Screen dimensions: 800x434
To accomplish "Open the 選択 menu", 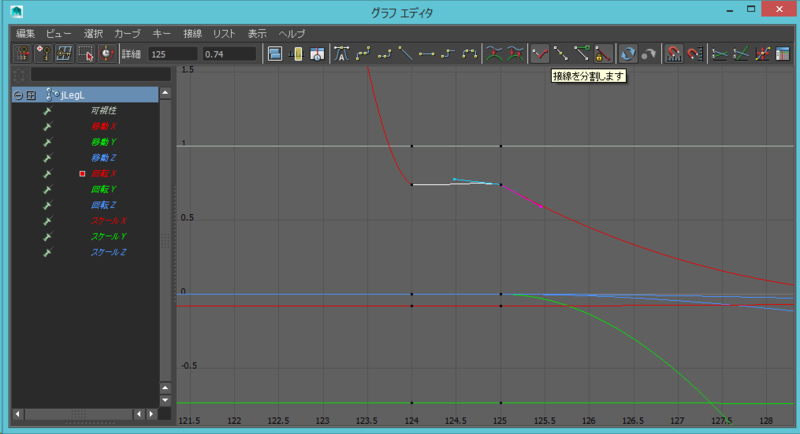I will coord(93,34).
